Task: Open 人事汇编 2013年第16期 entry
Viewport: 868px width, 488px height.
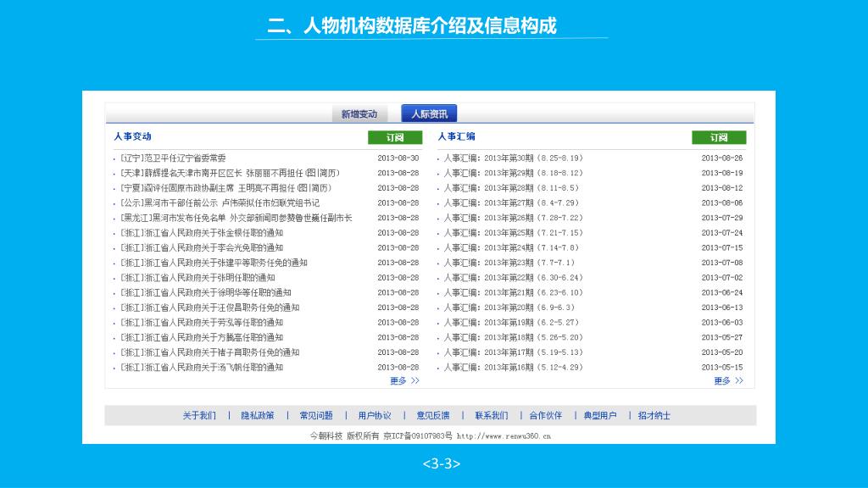Action: 513,368
